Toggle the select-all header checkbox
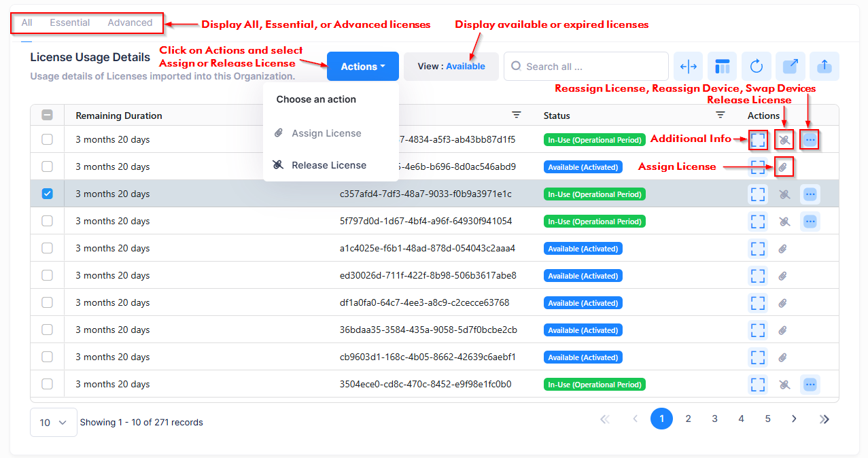The width and height of the screenshot is (868, 458). point(47,116)
